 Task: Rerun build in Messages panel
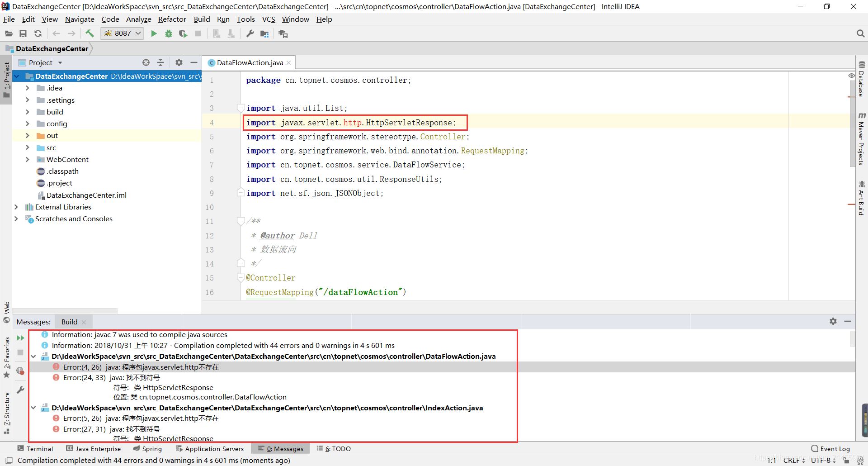[20, 338]
